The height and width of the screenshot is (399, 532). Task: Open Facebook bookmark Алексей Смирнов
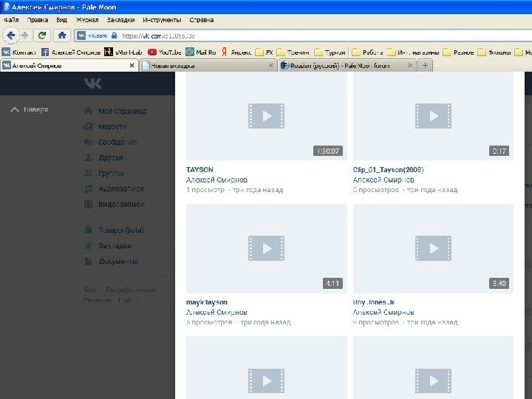point(71,52)
